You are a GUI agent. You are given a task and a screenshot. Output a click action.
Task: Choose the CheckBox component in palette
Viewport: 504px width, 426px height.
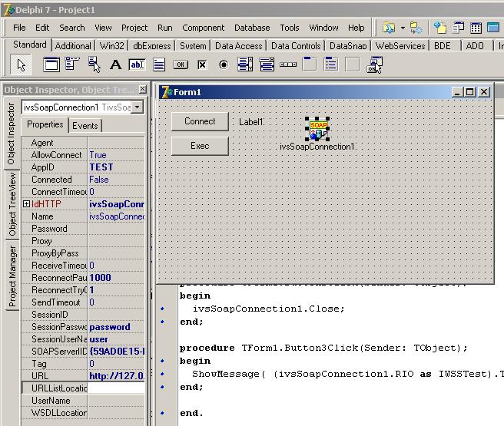(x=202, y=65)
